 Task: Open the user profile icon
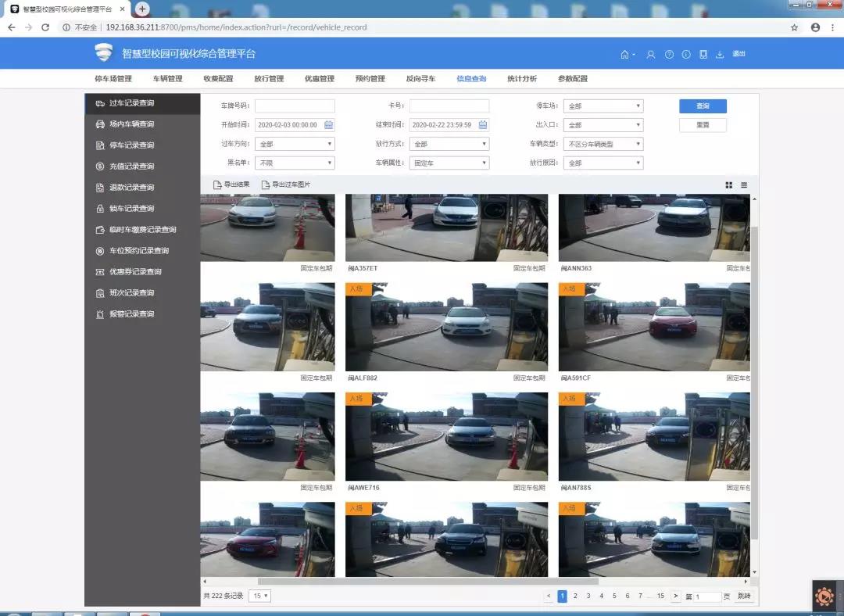coord(650,54)
